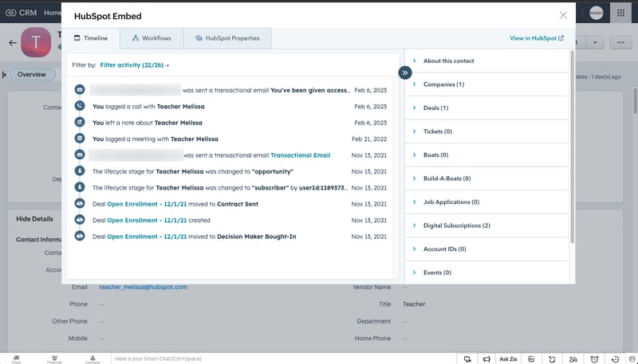Expand the Digital Subscriptions (2) section
This screenshot has width=638, height=364.
pos(456,225)
